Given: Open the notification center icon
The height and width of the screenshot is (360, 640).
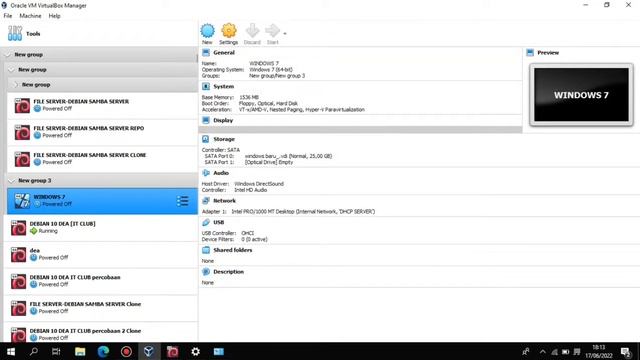Looking at the screenshot, I should click(626, 351).
